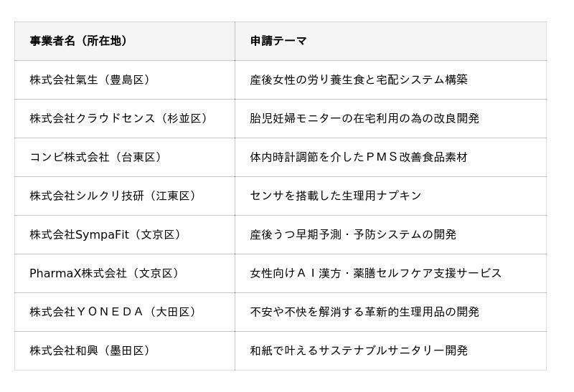Screen dimensions: 574x392
Task: Select PharmaX株式会社（文京区） cell
Action: tap(125, 274)
